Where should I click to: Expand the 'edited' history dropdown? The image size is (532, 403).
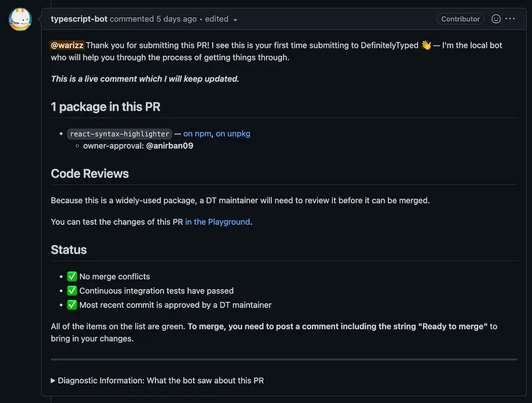221,19
